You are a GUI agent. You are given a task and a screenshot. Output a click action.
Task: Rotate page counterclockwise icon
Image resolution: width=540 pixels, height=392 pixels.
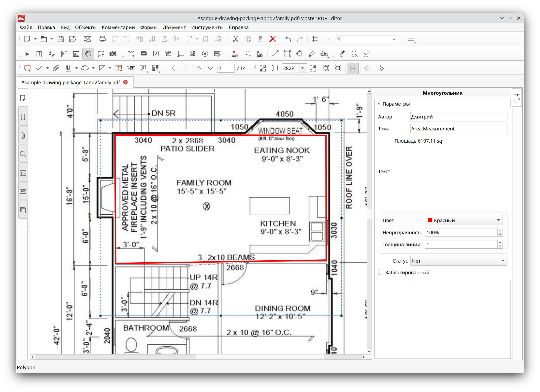[368, 68]
